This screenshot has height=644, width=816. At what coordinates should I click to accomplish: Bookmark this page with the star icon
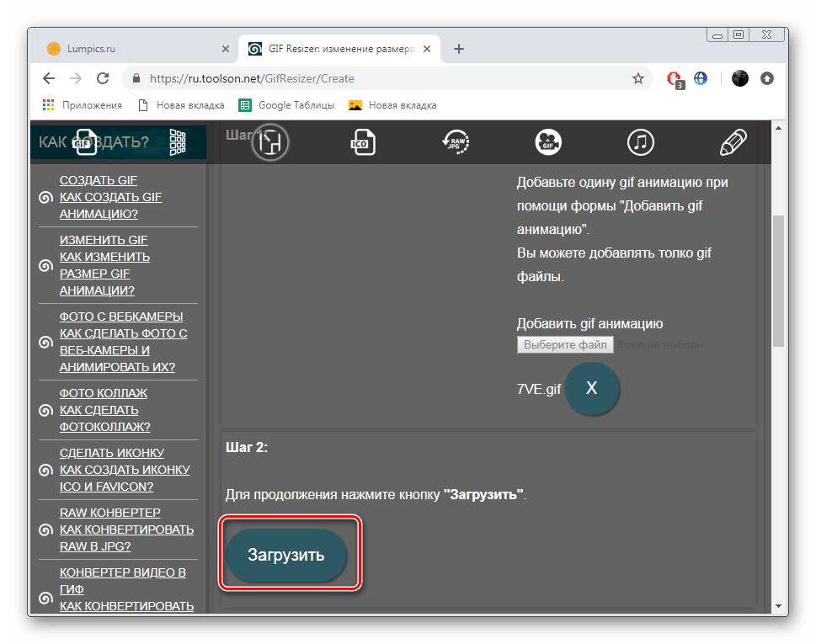click(x=638, y=78)
